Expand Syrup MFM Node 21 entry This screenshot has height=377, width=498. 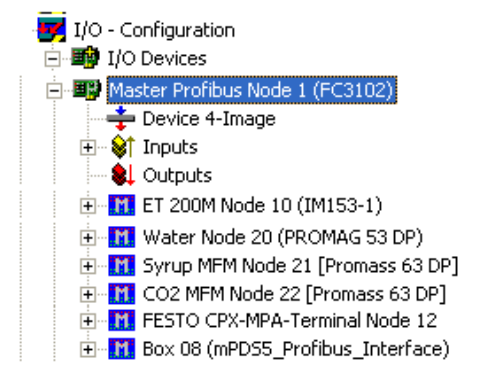click(88, 266)
